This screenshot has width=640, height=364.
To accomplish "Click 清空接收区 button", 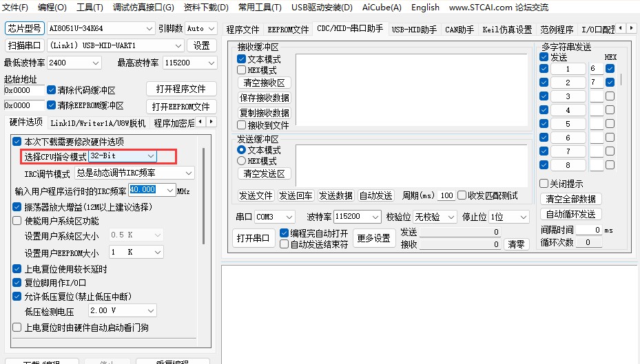I will [x=264, y=83].
